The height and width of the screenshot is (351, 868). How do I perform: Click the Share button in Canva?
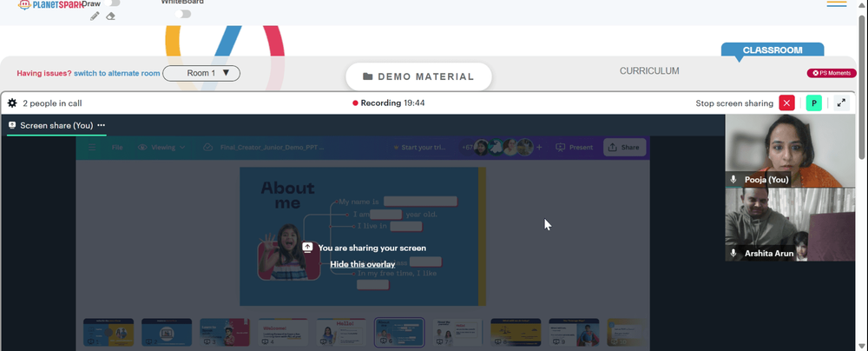click(624, 148)
